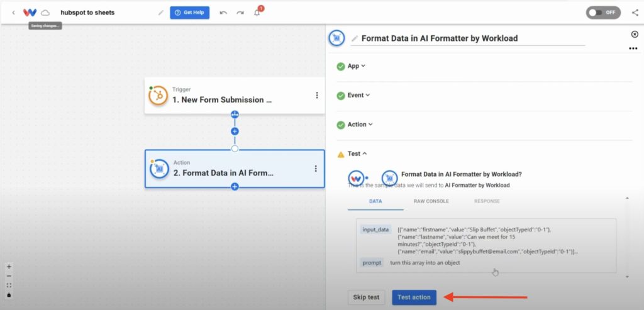Click 'turn this array into an object' text
The height and width of the screenshot is (310, 644).
click(425, 263)
